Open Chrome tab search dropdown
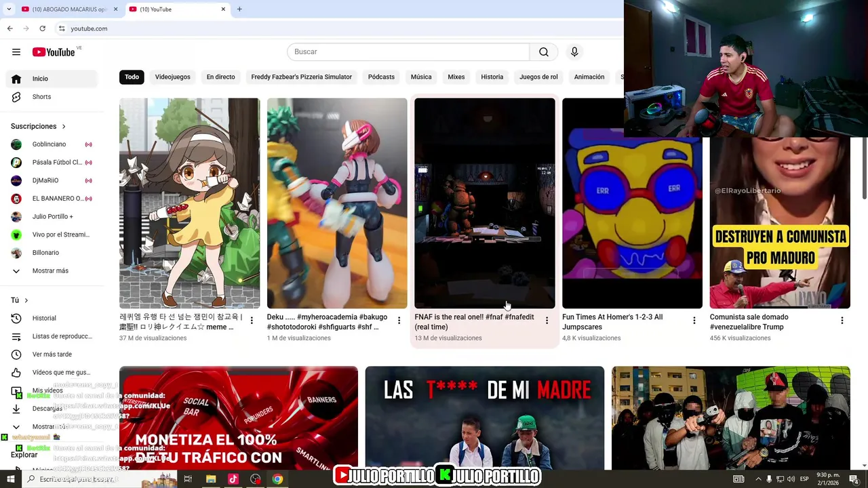868x488 pixels. 9,9
